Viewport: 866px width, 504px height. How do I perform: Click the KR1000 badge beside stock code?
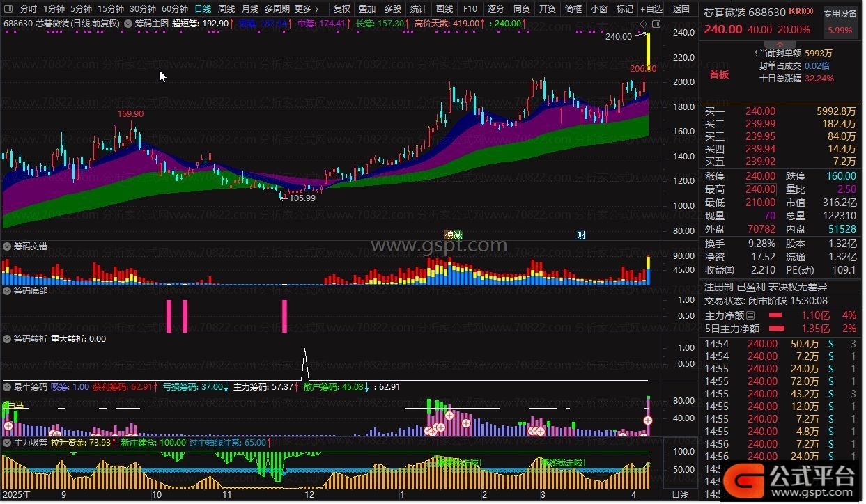click(801, 12)
